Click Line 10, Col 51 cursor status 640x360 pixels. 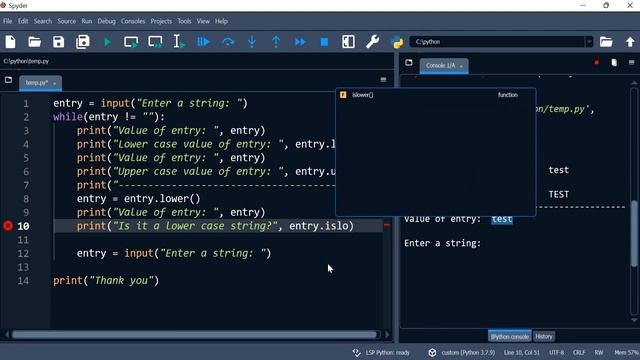point(522,353)
